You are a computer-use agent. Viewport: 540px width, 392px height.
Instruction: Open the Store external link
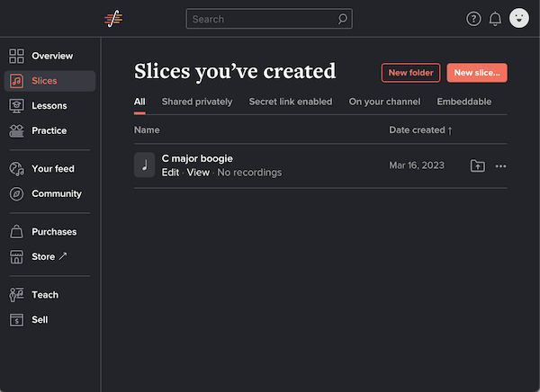49,256
